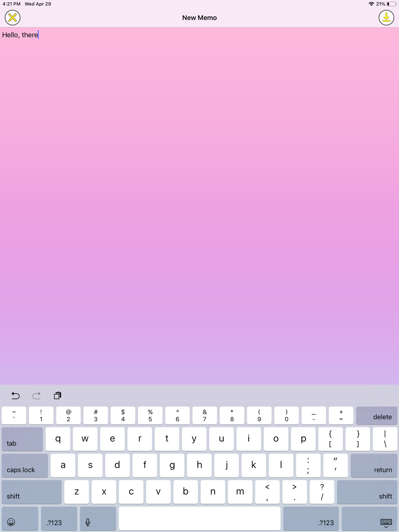
Task: Tap the b key
Action: [186, 492]
